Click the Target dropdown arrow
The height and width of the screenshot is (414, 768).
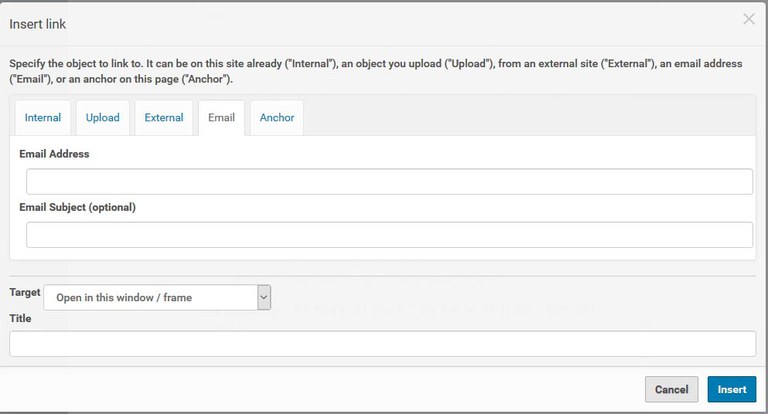(x=264, y=298)
